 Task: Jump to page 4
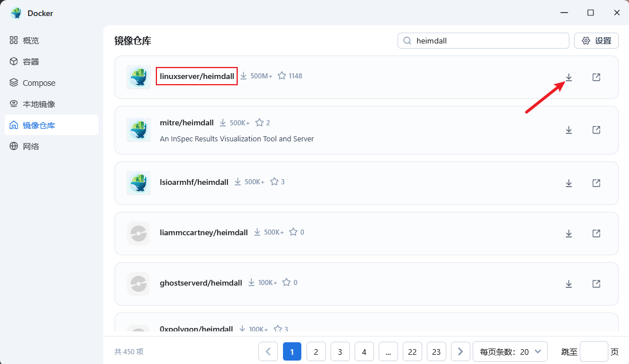(364, 351)
